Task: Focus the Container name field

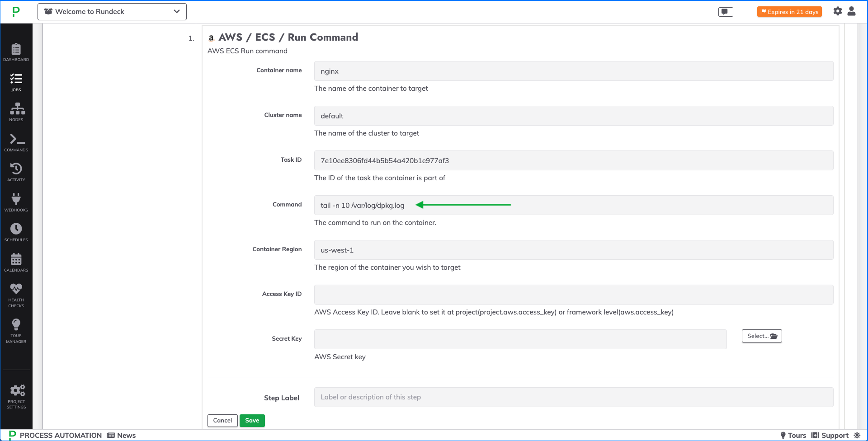Action: click(x=574, y=71)
